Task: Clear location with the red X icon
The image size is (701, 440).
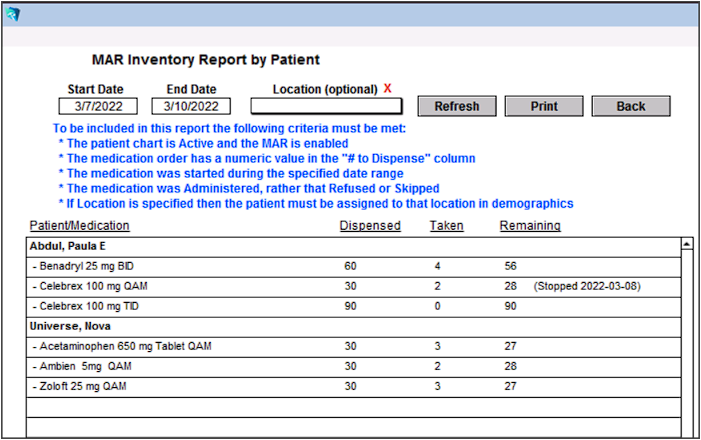Action: click(x=388, y=89)
